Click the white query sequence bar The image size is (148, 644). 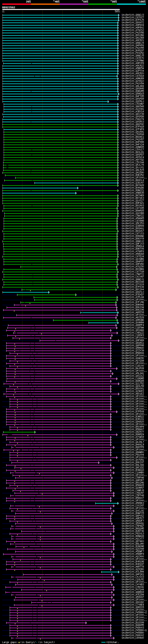click(61, 9)
